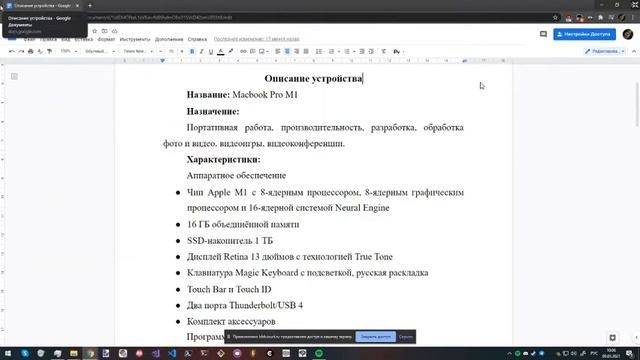640x360 pixels.
Task: Open Skype from the taskbar
Action: [x=25, y=353]
